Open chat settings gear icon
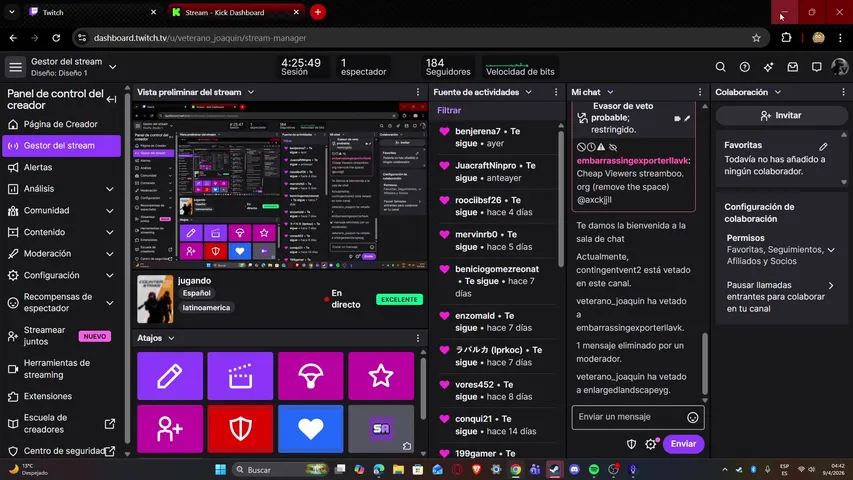The height and width of the screenshot is (480, 853). click(x=651, y=444)
